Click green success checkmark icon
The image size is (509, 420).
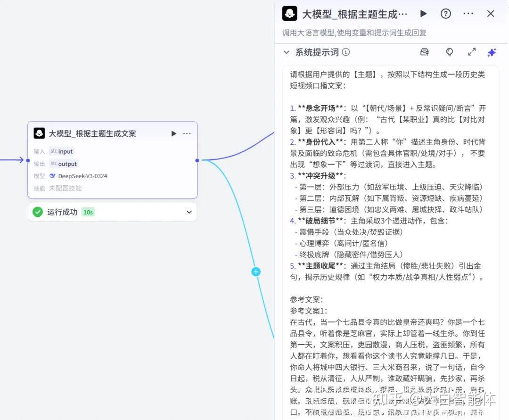pos(38,212)
